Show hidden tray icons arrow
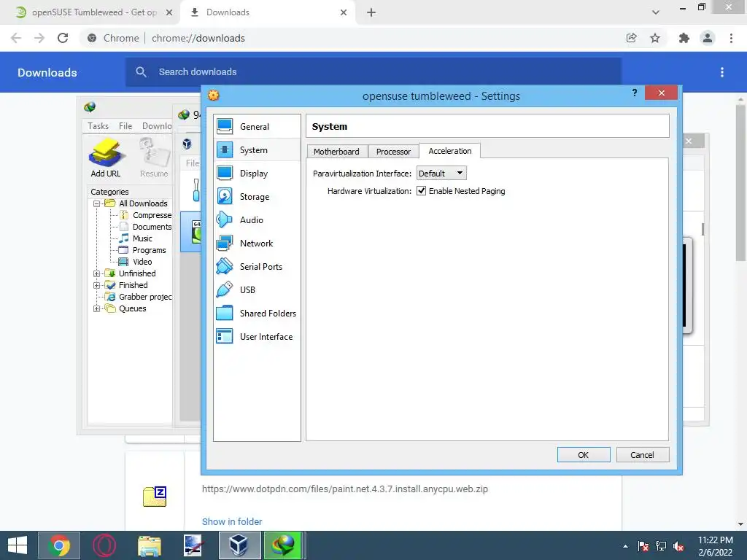Viewport: 747px width, 560px height. [625, 547]
